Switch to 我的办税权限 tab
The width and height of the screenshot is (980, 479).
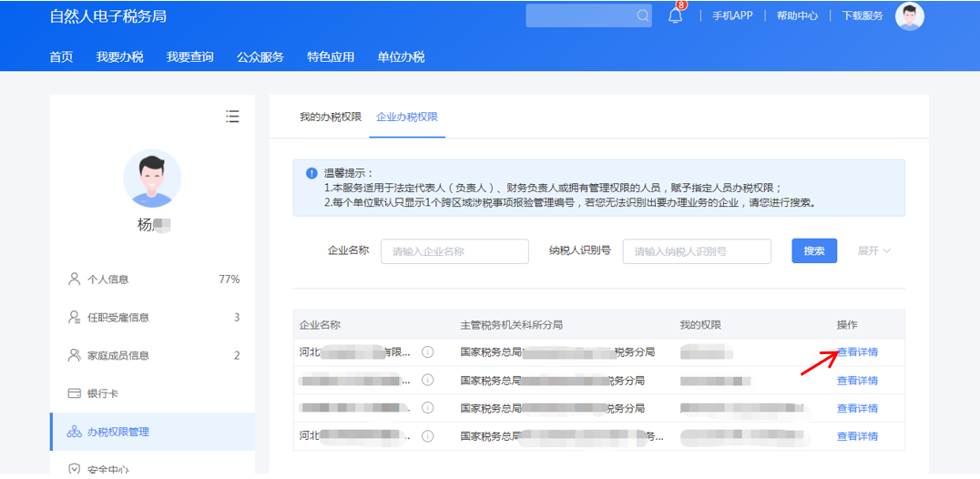(x=331, y=117)
